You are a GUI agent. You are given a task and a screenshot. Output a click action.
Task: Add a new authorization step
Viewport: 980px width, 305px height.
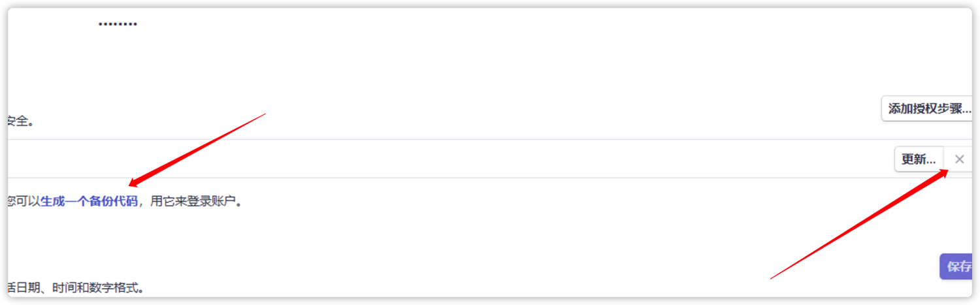(926, 108)
